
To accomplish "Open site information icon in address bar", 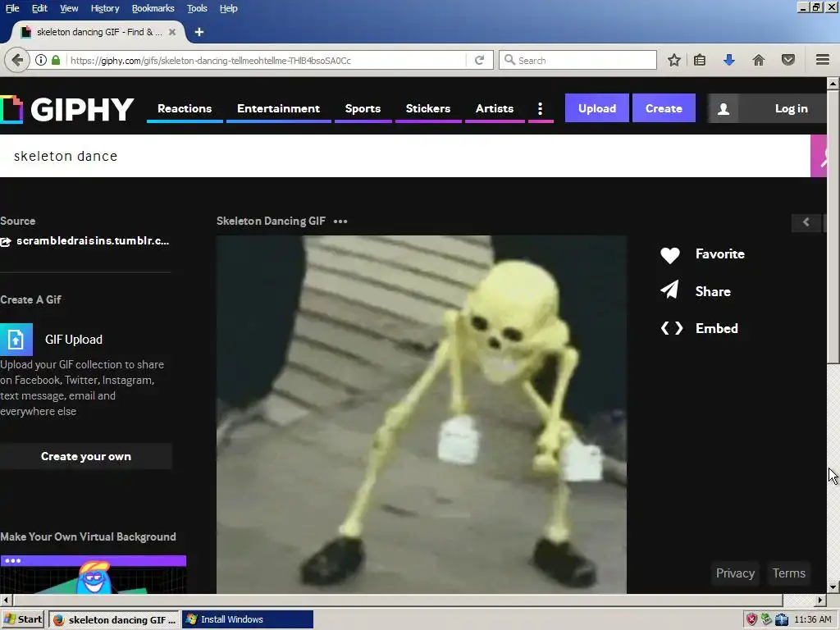I will (41, 60).
